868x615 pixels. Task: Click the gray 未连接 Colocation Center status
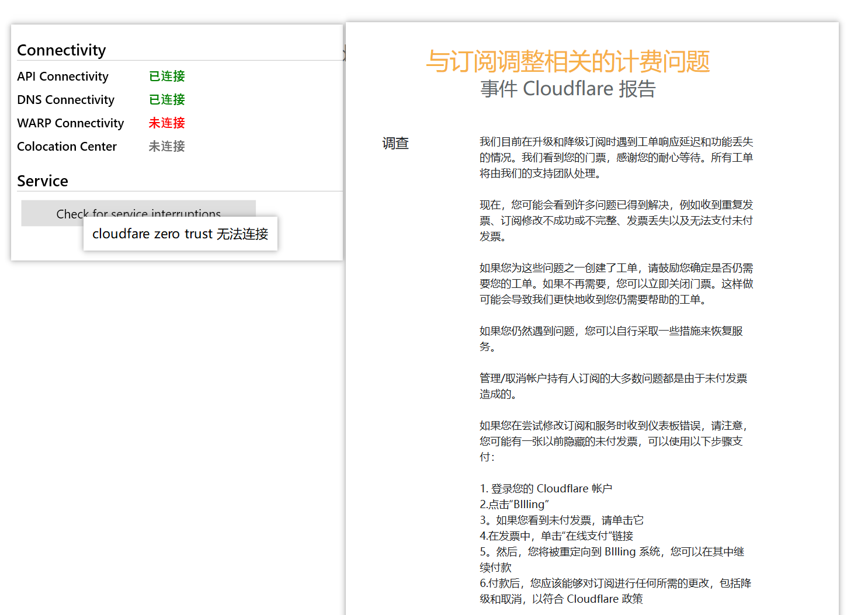167,147
